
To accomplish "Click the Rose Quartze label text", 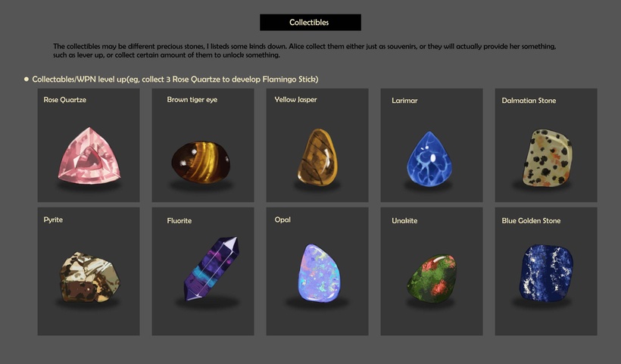I will coord(65,100).
